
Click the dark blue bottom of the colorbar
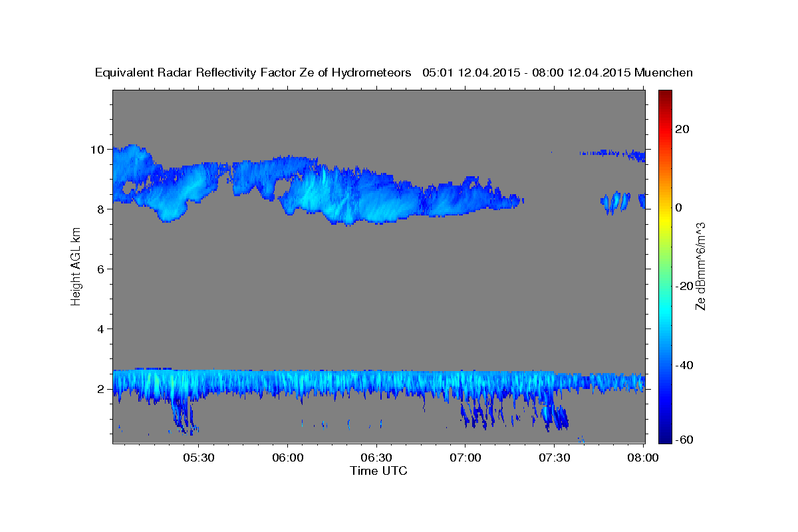[665, 438]
